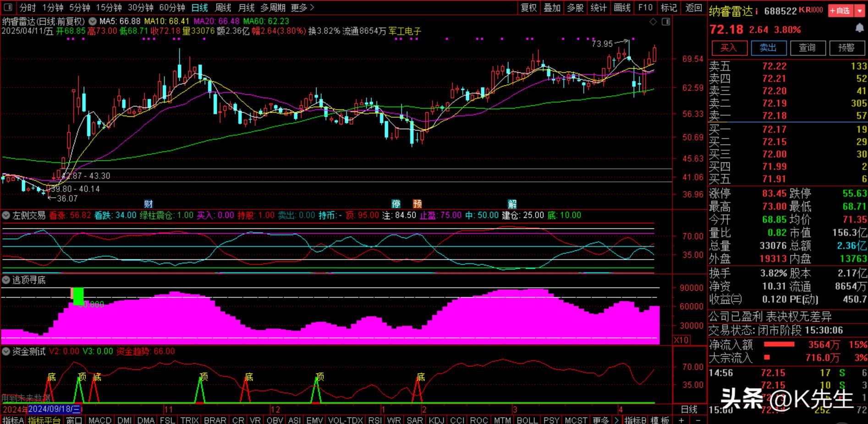Image resolution: width=868 pixels, height=424 pixels.
Task: Zoom in chart with plus button
Action: (x=681, y=420)
